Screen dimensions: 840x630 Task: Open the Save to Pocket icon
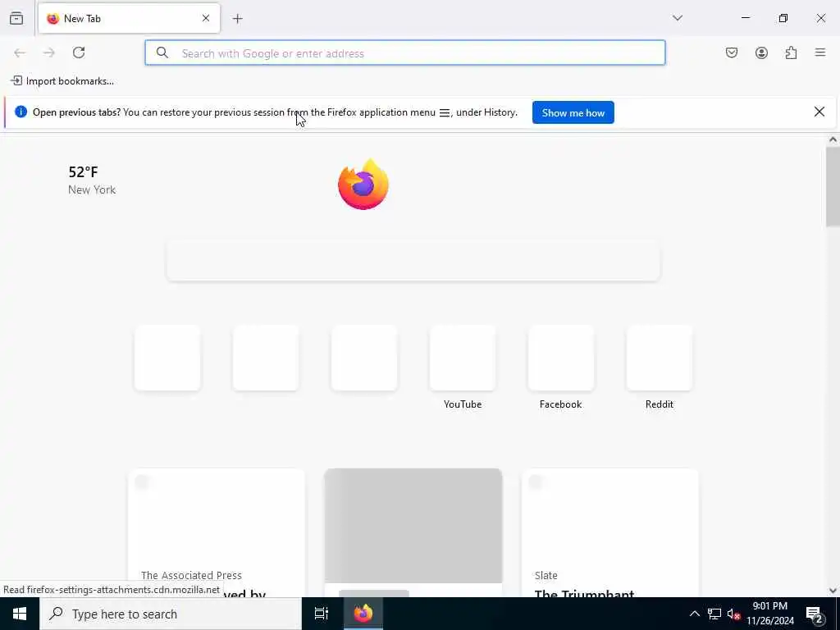click(732, 52)
